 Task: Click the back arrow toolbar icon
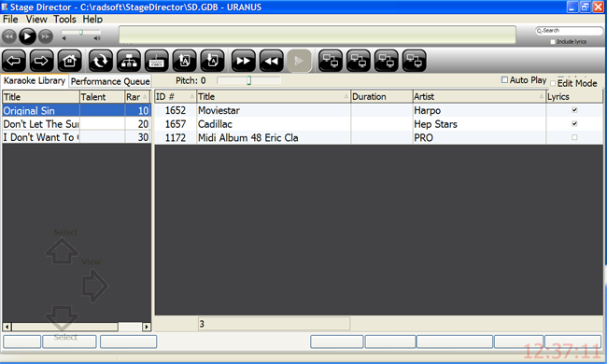pos(14,61)
